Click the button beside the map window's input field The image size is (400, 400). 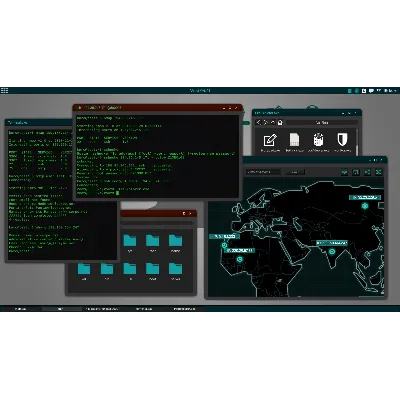[x=295, y=172]
